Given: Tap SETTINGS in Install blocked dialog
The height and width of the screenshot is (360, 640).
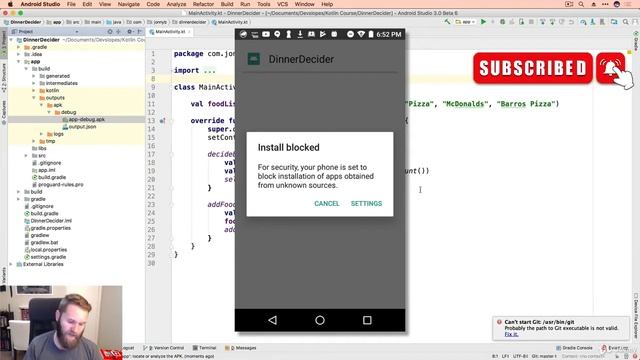Looking at the screenshot, I should (x=367, y=203).
